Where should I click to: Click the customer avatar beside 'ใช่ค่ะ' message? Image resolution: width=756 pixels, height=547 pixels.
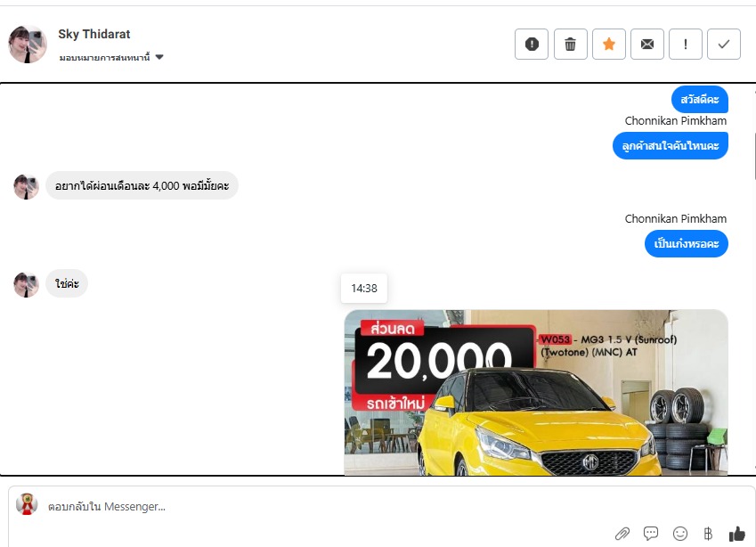point(26,284)
